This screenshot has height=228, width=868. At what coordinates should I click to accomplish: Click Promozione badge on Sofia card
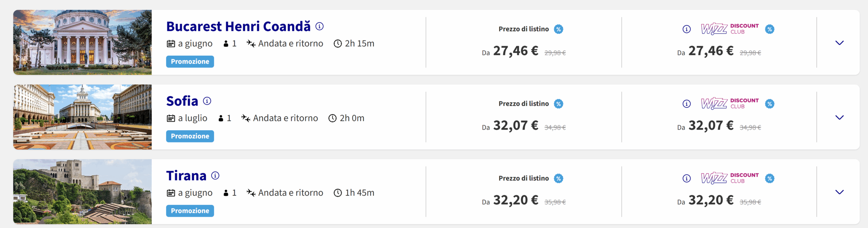tap(190, 136)
